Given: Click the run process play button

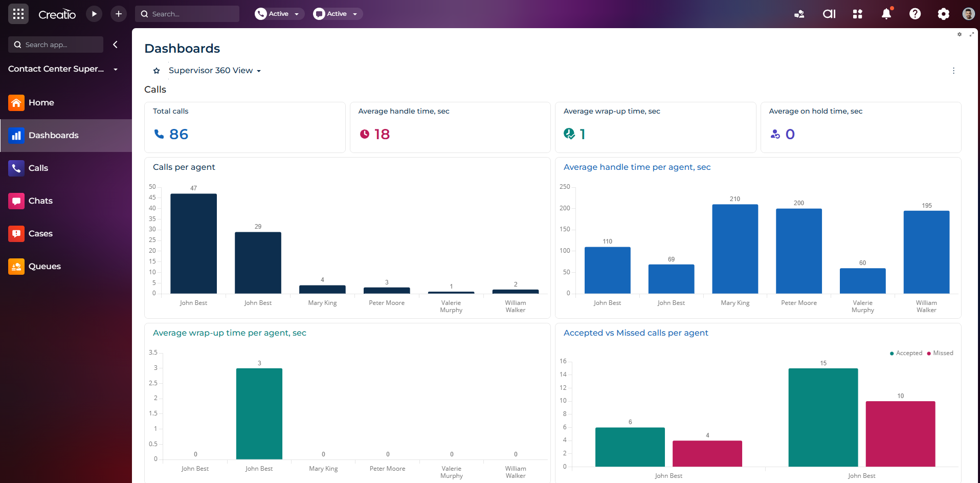Looking at the screenshot, I should (94, 14).
